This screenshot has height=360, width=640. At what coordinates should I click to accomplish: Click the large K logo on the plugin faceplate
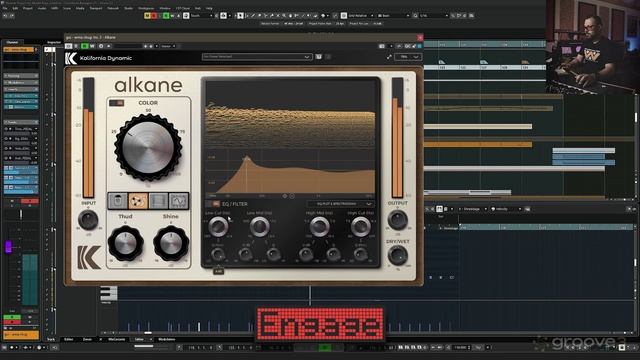coord(89,257)
